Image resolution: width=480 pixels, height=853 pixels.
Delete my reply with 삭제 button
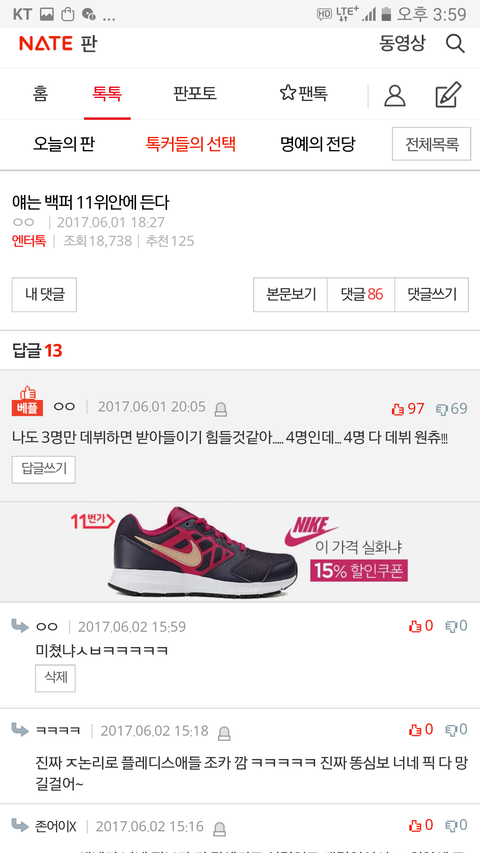(56, 678)
